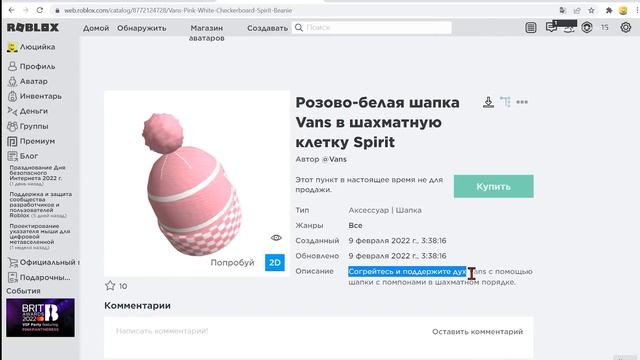Open Премиум in the sidebar
640x360 pixels.
pyautogui.click(x=31, y=141)
